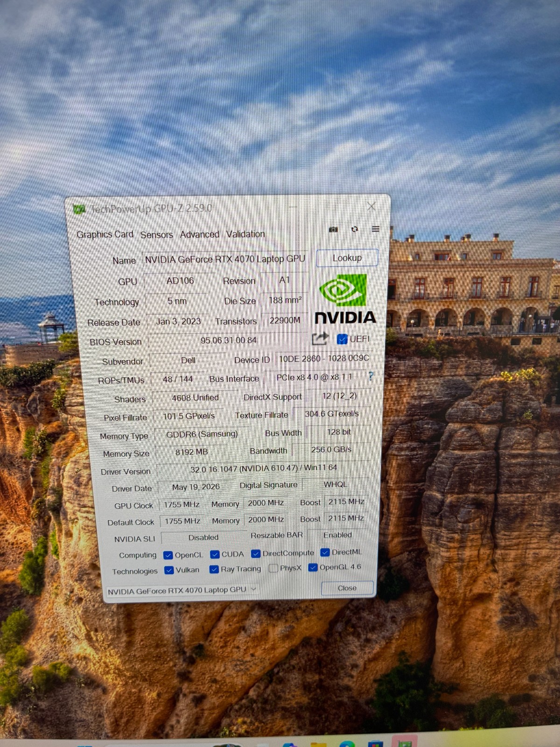Screen dimensions: 560x747
Task: Click the Subvendor value Dell
Action: 188,360
